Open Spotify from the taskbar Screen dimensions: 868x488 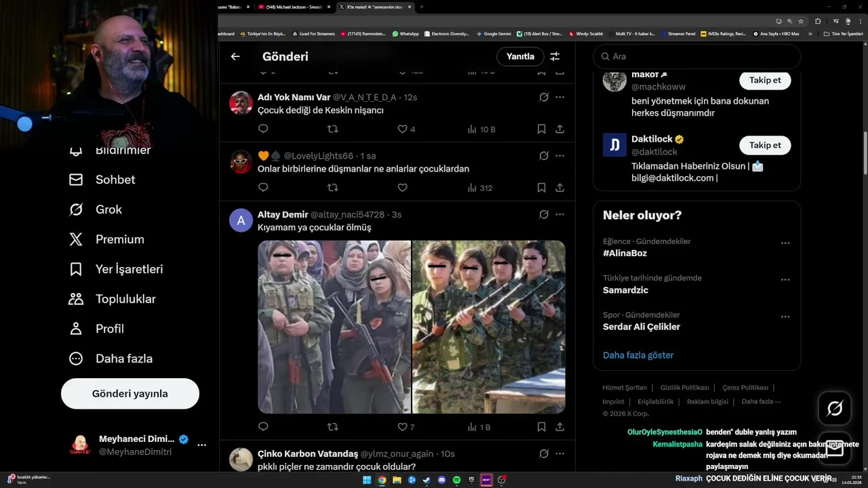click(x=456, y=480)
